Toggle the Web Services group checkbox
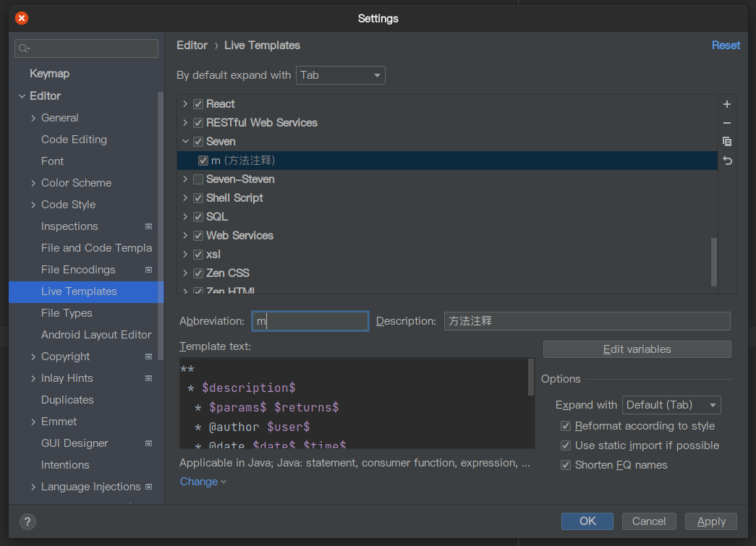This screenshot has width=756, height=546. pyautogui.click(x=198, y=236)
